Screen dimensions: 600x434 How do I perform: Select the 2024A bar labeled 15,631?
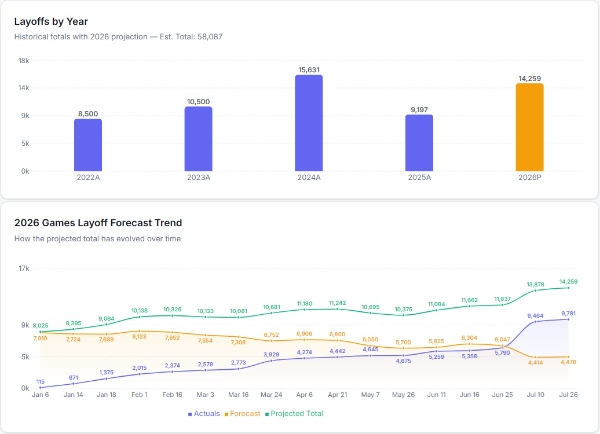click(309, 123)
